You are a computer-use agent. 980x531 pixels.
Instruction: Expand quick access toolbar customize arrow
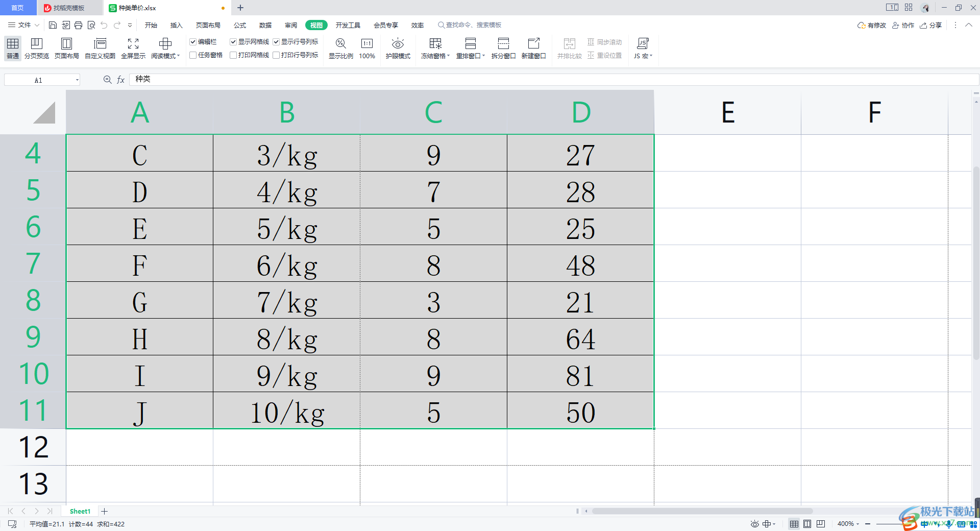(x=130, y=25)
